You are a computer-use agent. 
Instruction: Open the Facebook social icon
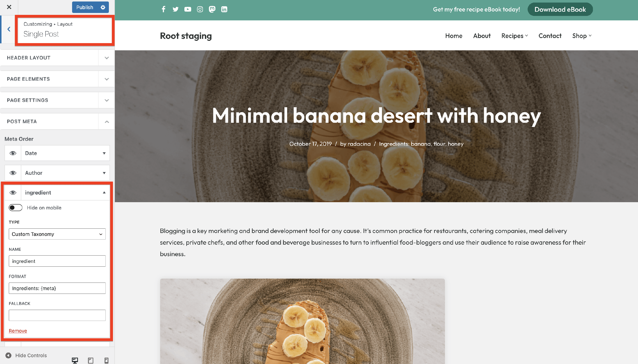(x=164, y=9)
